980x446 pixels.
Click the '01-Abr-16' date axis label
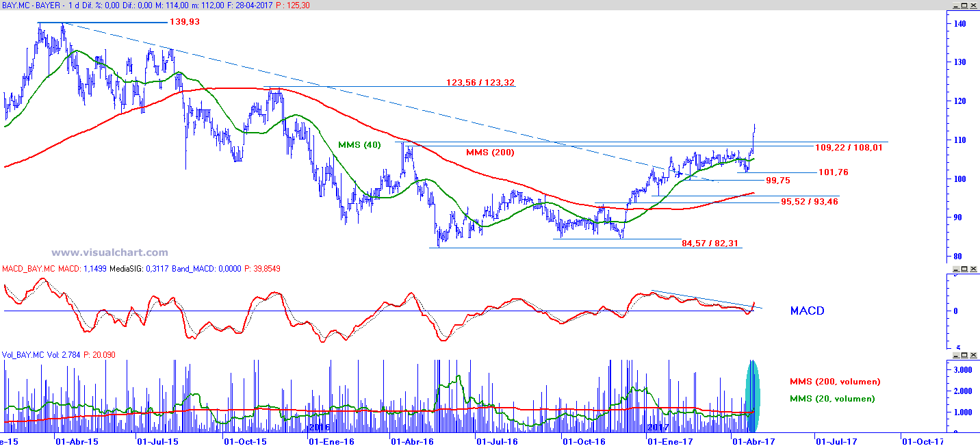(x=412, y=442)
